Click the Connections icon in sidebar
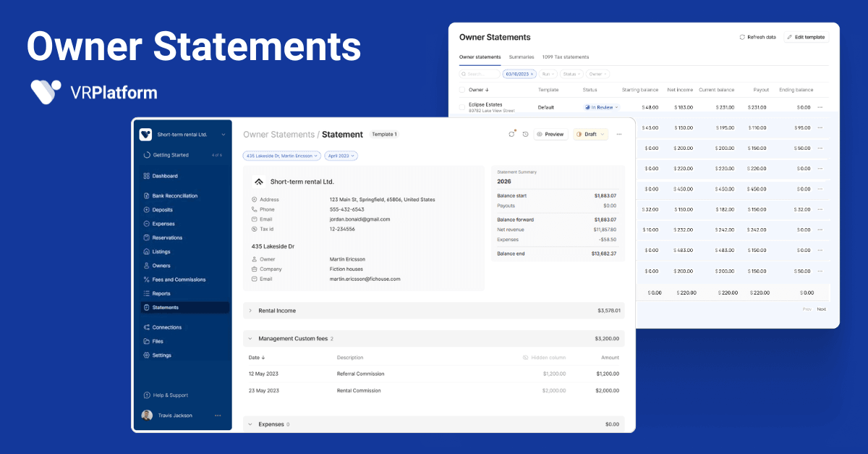The height and width of the screenshot is (454, 868). point(147,327)
